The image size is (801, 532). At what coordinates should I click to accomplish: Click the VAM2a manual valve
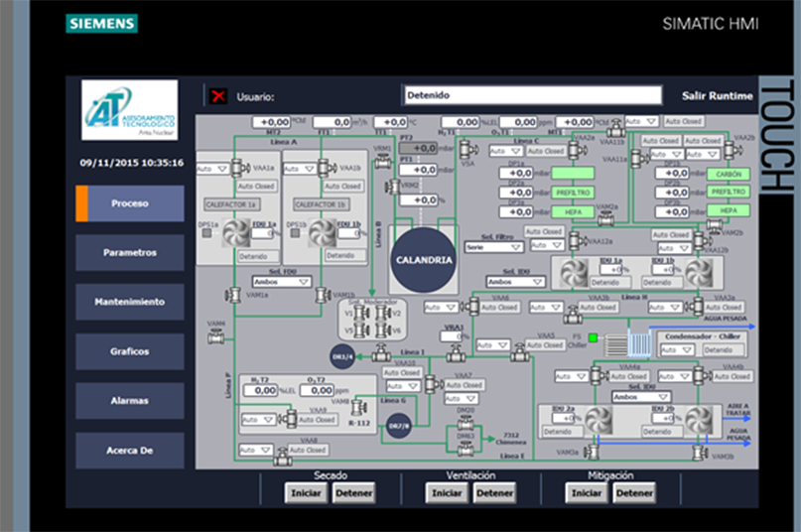606,218
